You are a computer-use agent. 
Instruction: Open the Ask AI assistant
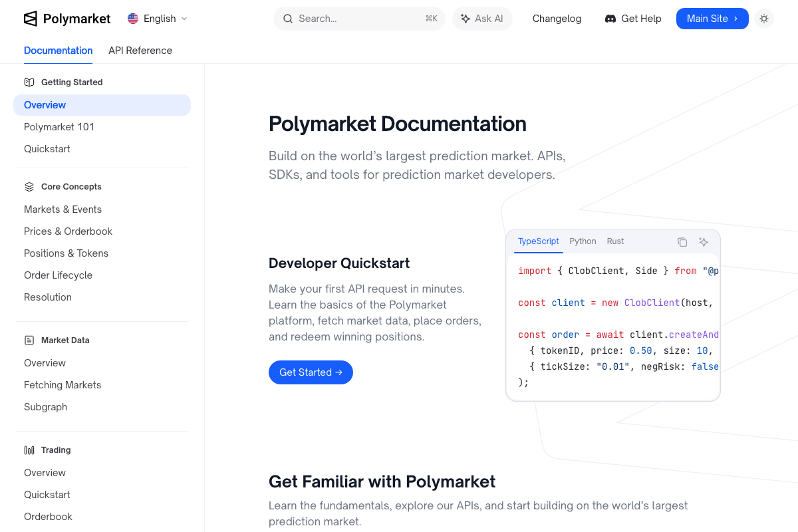482,19
